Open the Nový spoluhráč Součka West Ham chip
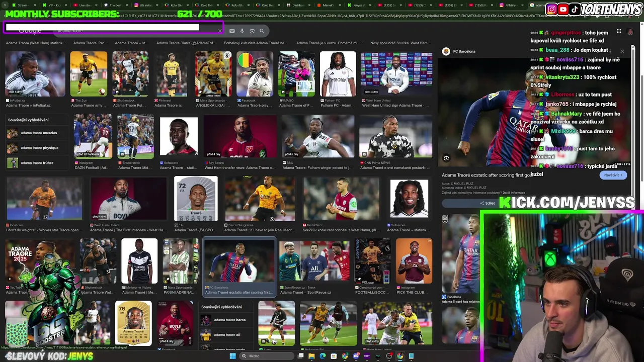The width and height of the screenshot is (644, 362). [400, 43]
